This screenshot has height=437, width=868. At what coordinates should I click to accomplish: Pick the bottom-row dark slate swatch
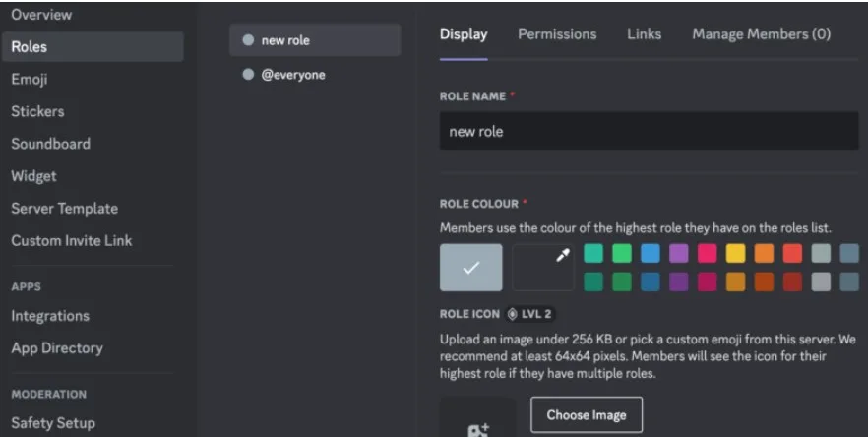click(x=849, y=281)
